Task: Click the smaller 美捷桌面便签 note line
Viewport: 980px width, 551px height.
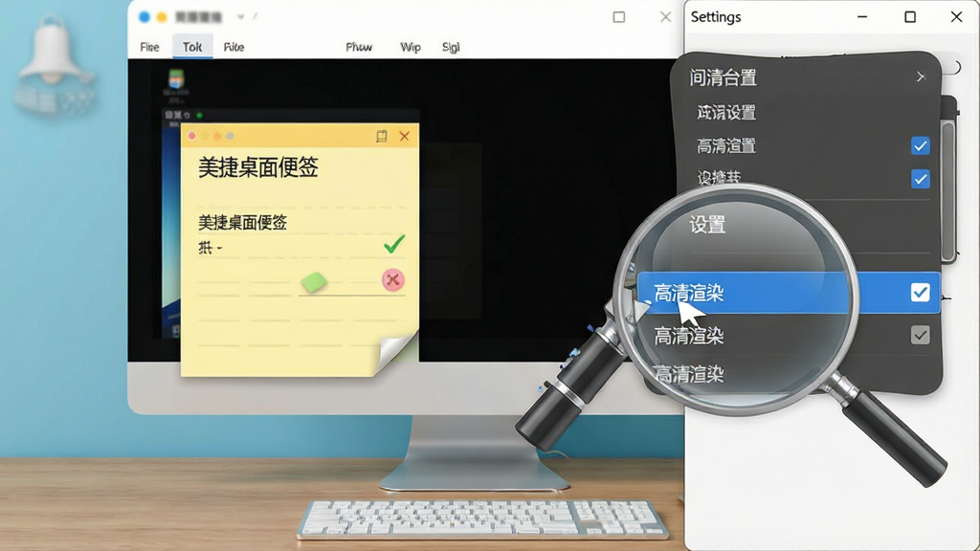Action: tap(242, 222)
